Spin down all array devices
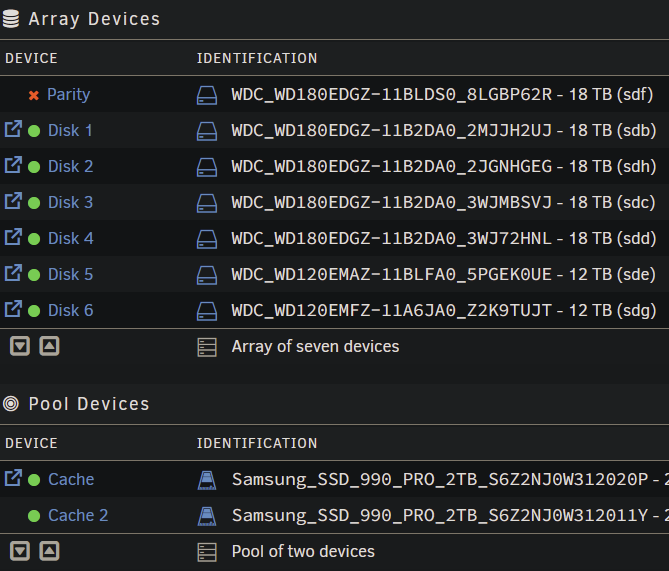Viewport: 669px width, 571px height. click(20, 346)
